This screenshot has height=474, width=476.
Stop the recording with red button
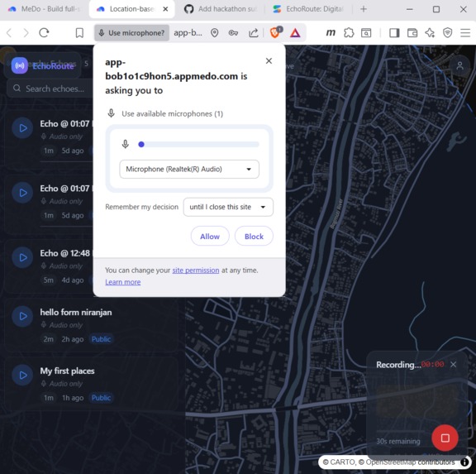coord(445,438)
